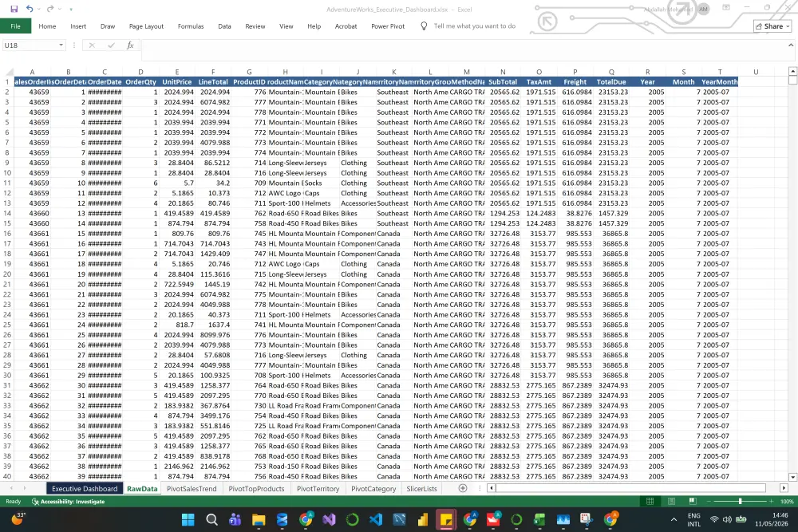Click the UnitPrice header cell
Image resolution: width=798 pixels, height=532 pixels.
176,82
